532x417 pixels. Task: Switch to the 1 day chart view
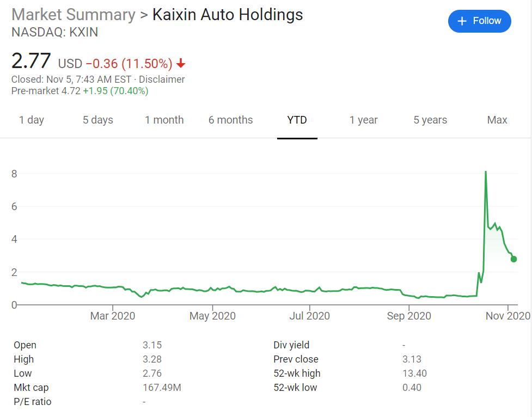pos(32,120)
